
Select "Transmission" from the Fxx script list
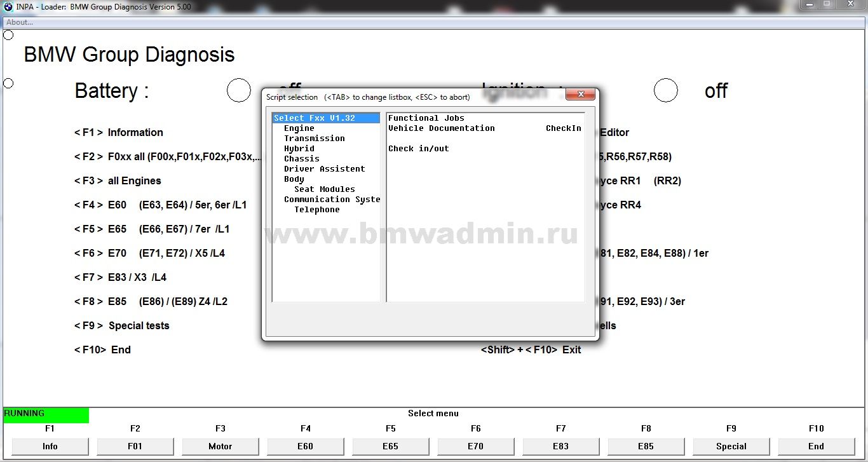(314, 138)
